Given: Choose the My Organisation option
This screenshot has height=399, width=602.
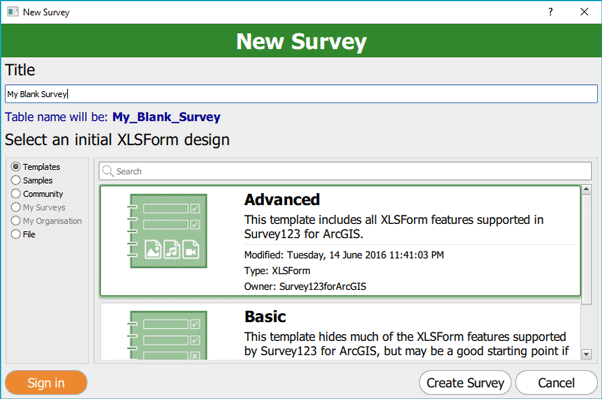Looking at the screenshot, I should tap(46, 221).
